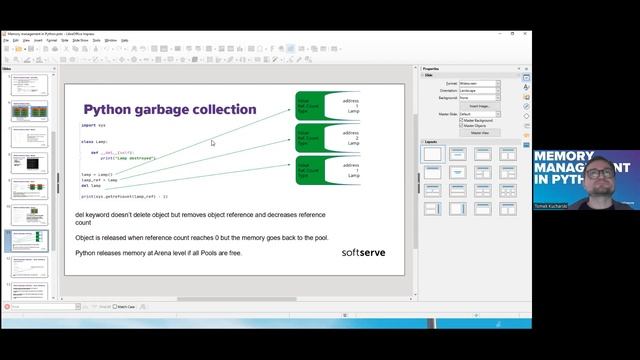
Task: Click the Undo toolbar icon
Action: coord(107,49)
